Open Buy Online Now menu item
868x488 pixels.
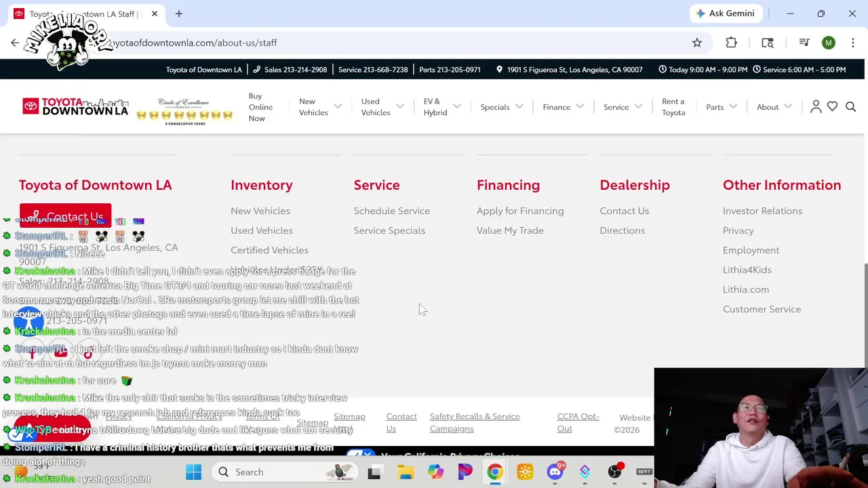click(260, 107)
